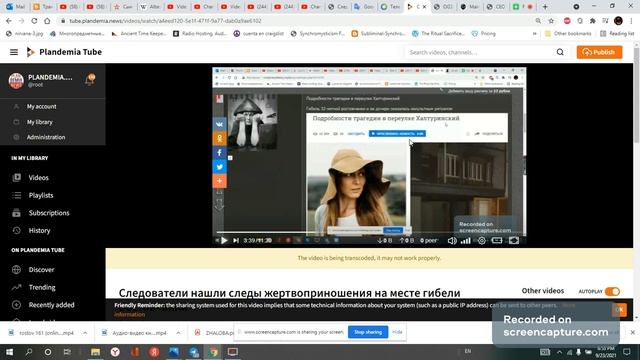The width and height of the screenshot is (640, 360).
Task: Go back with the browser back arrow
Action: click(x=9, y=21)
